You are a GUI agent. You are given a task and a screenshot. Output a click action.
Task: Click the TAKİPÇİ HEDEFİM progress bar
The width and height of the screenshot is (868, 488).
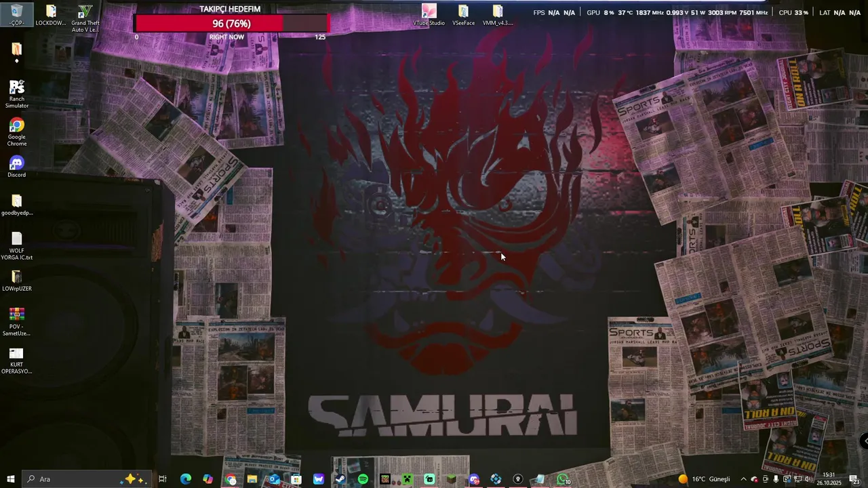231,23
